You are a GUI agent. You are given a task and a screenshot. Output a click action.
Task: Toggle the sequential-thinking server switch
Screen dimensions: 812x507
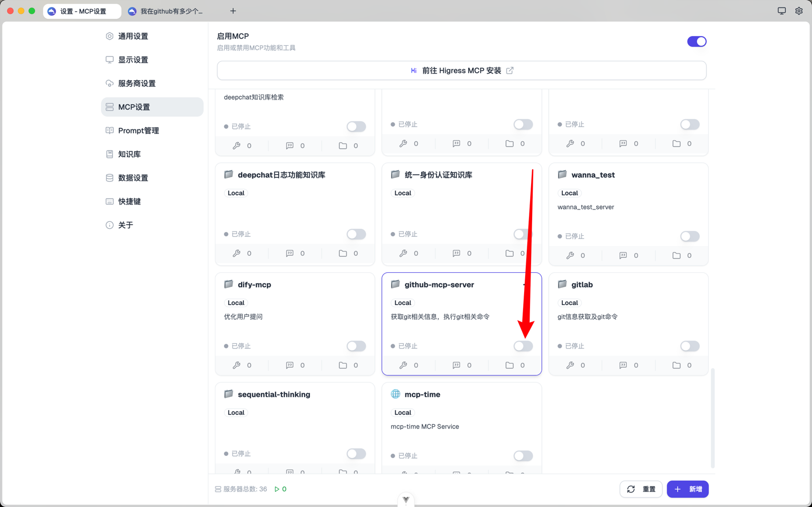[356, 454]
